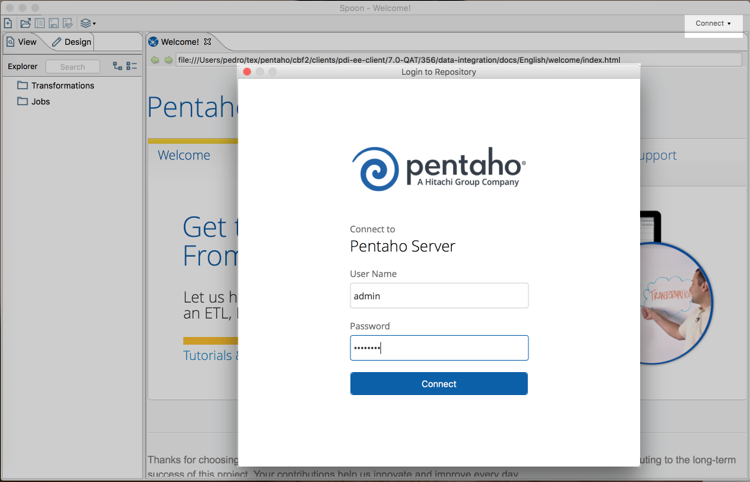The image size is (750, 482).
Task: Open the Connect dropdown at top right
Action: pos(713,23)
